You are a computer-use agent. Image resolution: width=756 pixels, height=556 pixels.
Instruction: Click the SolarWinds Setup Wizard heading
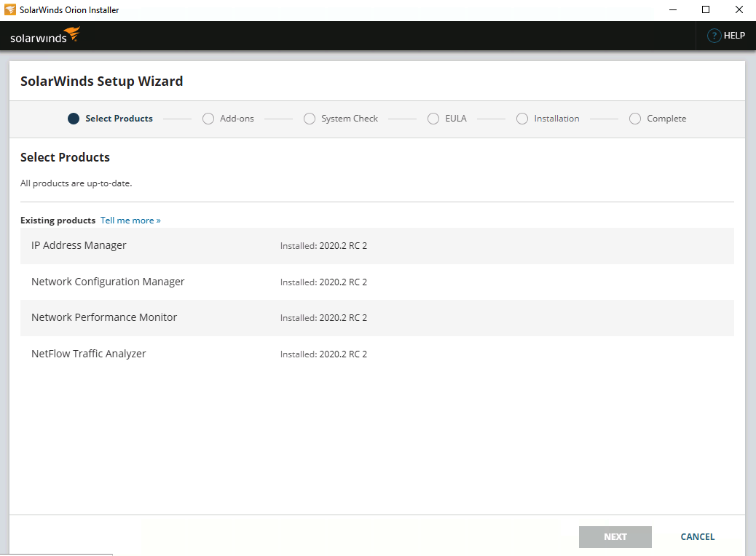(102, 81)
